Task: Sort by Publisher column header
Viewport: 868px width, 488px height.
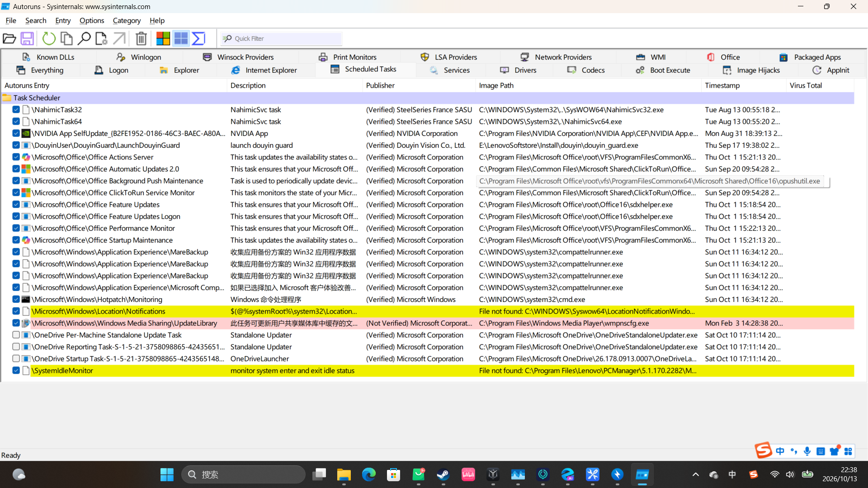Action: click(419, 85)
